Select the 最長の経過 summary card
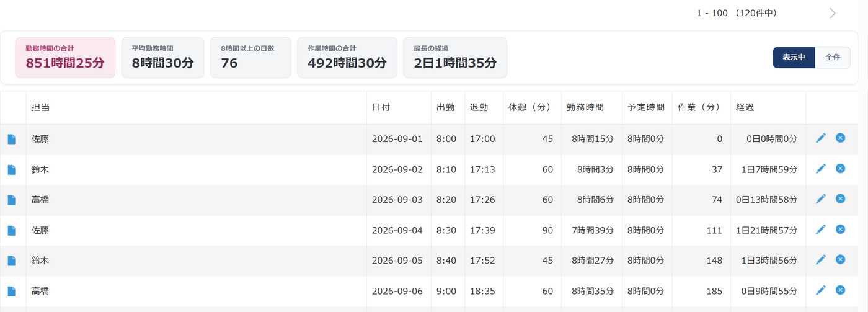 (455, 58)
